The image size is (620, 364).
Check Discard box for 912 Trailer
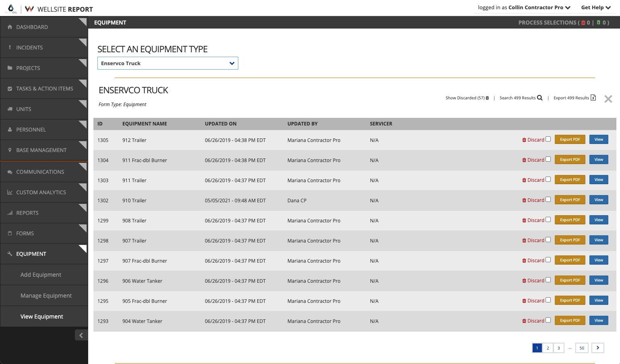[x=548, y=139]
